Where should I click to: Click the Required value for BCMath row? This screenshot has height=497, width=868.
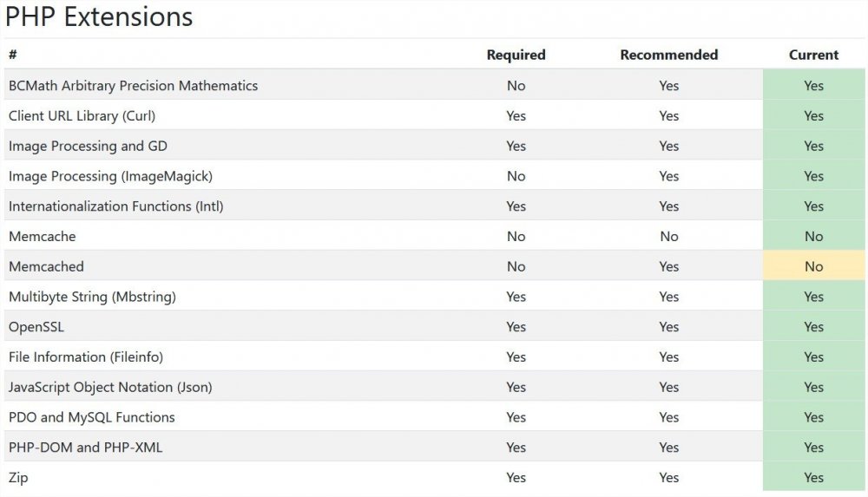click(x=516, y=86)
